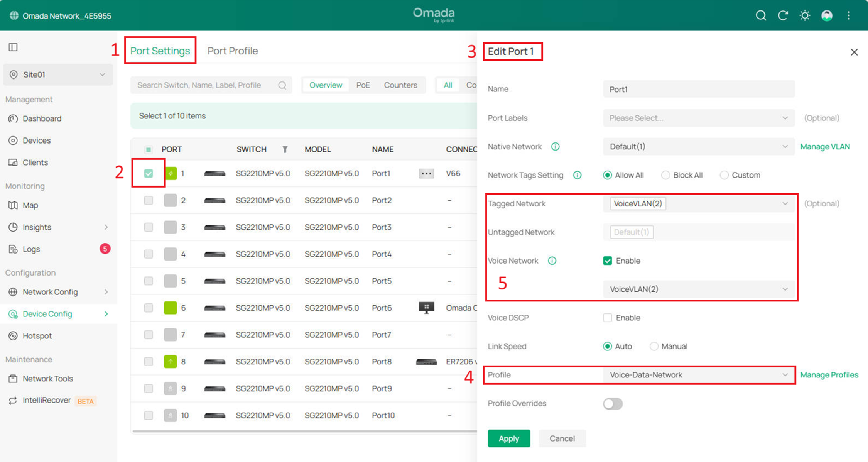This screenshot has width=868, height=462.
Task: Click the Network Tags Setting info icon
Action: point(577,175)
